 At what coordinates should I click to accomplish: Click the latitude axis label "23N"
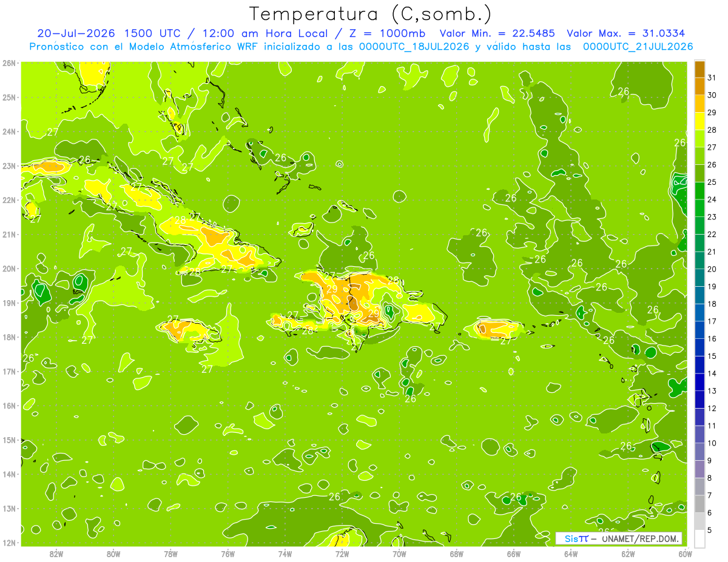(9, 166)
